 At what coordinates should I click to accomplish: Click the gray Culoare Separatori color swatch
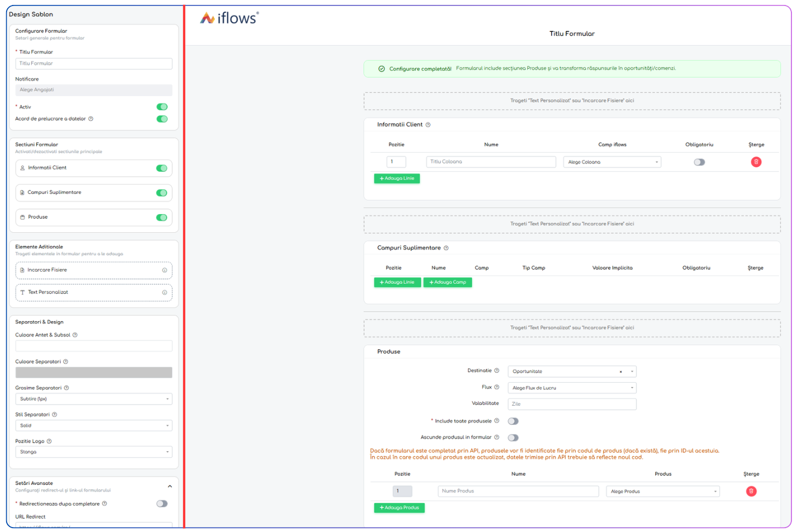(x=93, y=373)
